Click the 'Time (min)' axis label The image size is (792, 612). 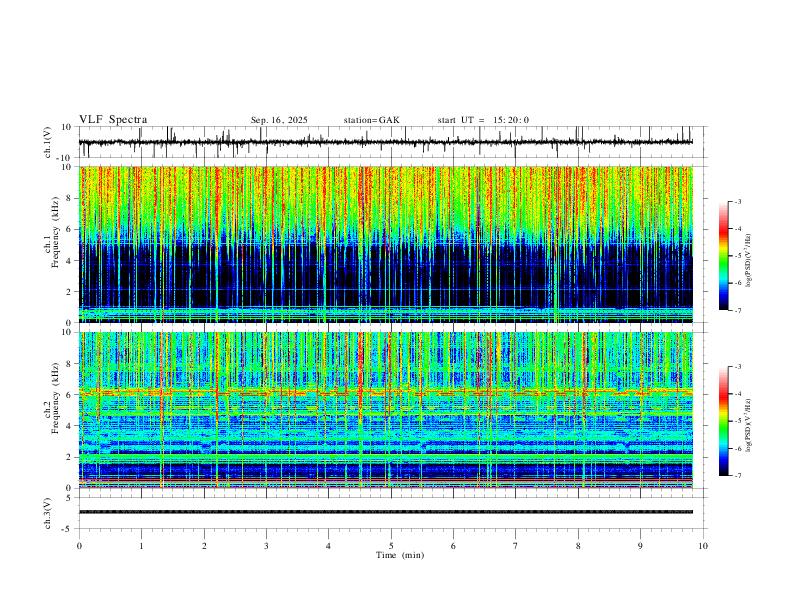[x=400, y=555]
